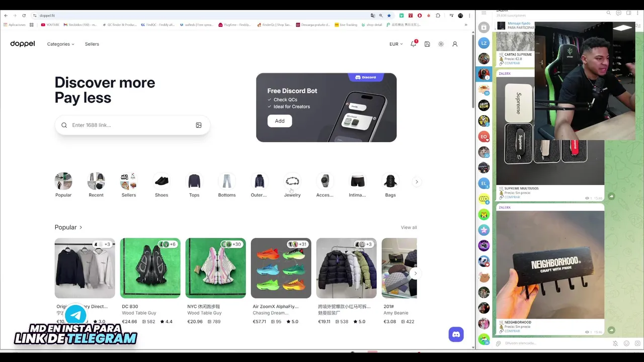Click COMPRAR under CARTAS SUPREME post
Viewport: 644px width, 362px height.
click(x=512, y=63)
